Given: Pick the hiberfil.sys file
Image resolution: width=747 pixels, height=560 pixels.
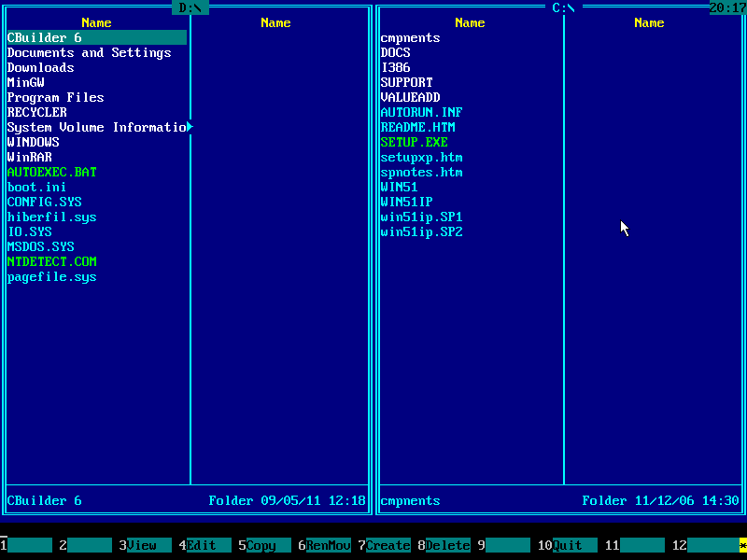Looking at the screenshot, I should point(52,217).
